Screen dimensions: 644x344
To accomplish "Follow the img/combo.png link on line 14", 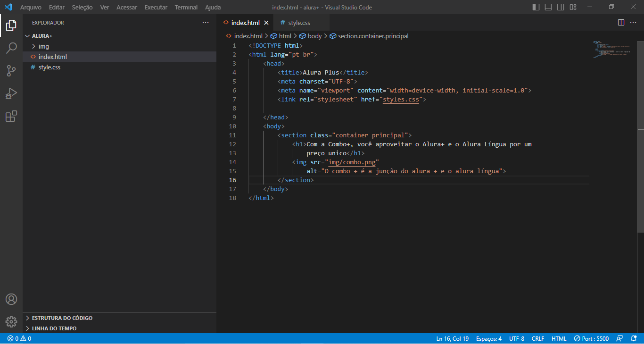I will click(x=352, y=162).
